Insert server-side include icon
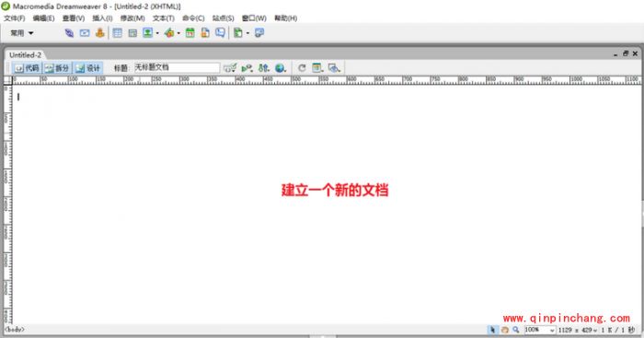This screenshot has width=644, height=338. (205, 33)
